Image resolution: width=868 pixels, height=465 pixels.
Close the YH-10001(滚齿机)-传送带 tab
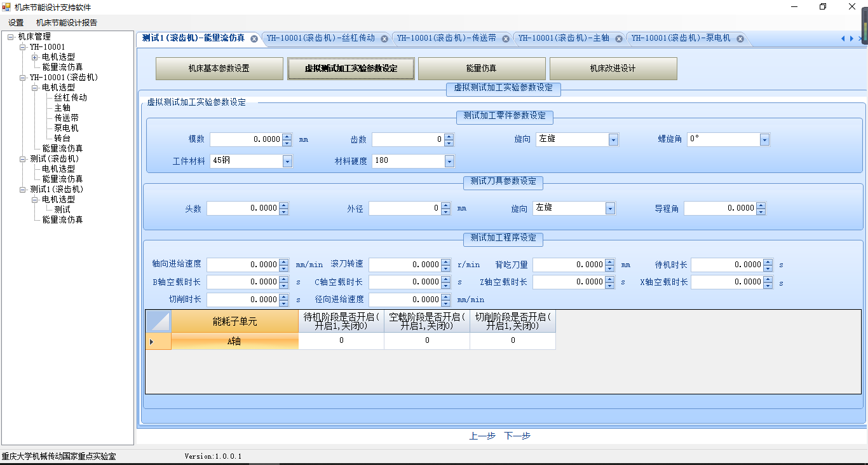coord(506,39)
